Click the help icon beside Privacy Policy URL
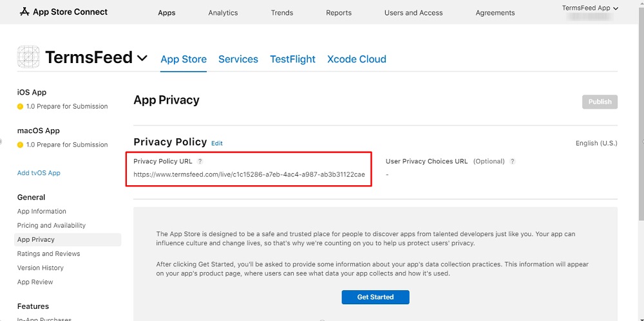Screen dimensions: 644x321 click(200, 161)
